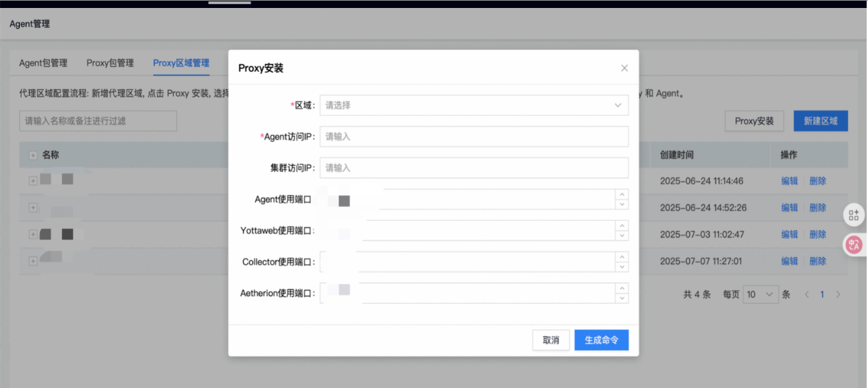Expand the first row in the table
This screenshot has height=388, width=868.
[33, 181]
